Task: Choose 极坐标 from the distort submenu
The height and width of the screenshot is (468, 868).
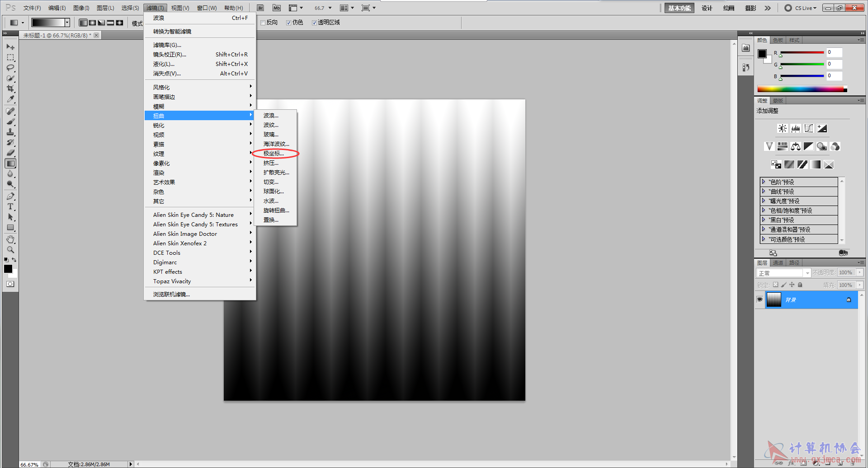Action: 274,154
